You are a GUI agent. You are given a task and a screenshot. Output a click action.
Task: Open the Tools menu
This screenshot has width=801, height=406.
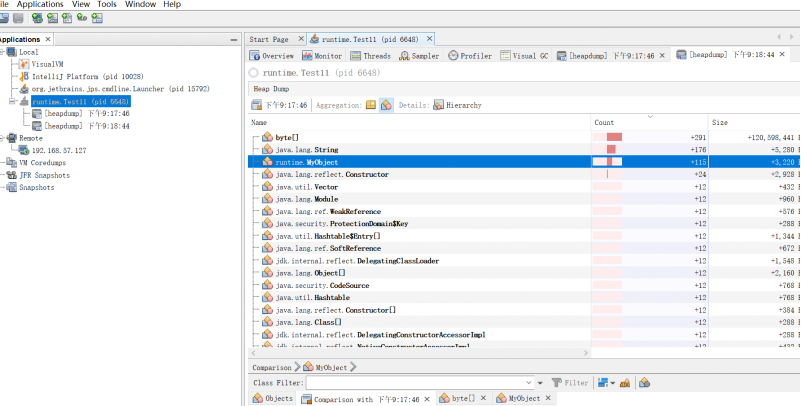click(107, 4)
